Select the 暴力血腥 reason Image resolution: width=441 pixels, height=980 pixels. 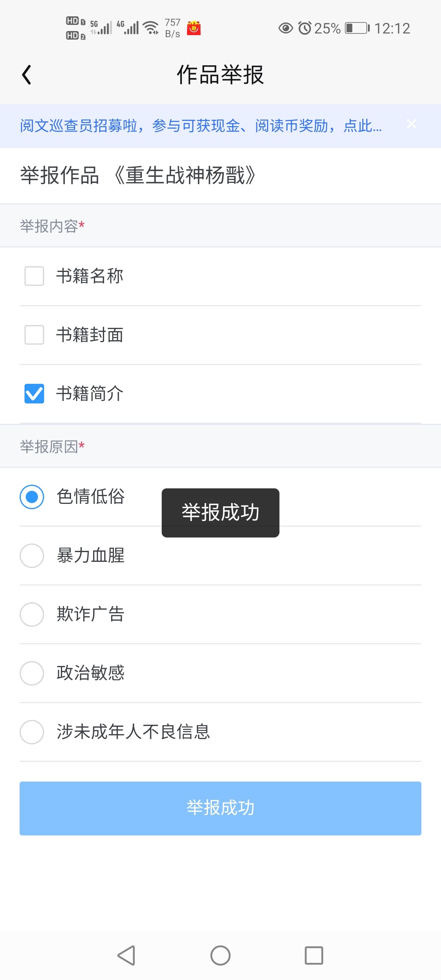(x=32, y=556)
